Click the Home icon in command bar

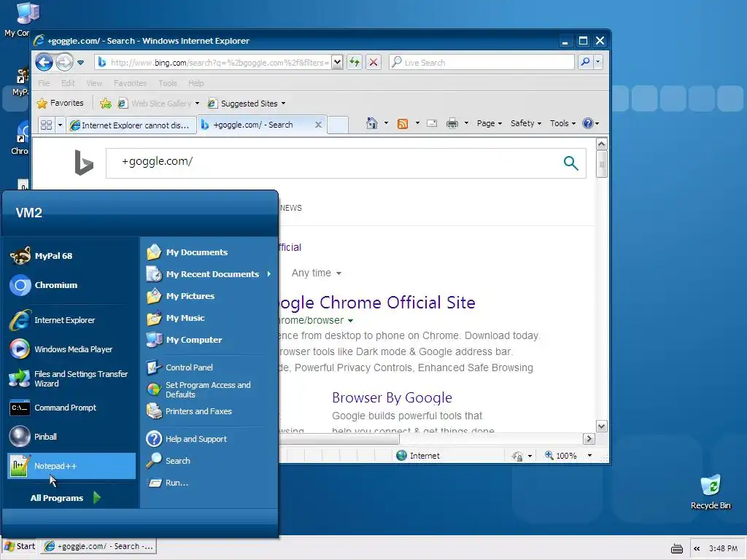[x=371, y=123]
